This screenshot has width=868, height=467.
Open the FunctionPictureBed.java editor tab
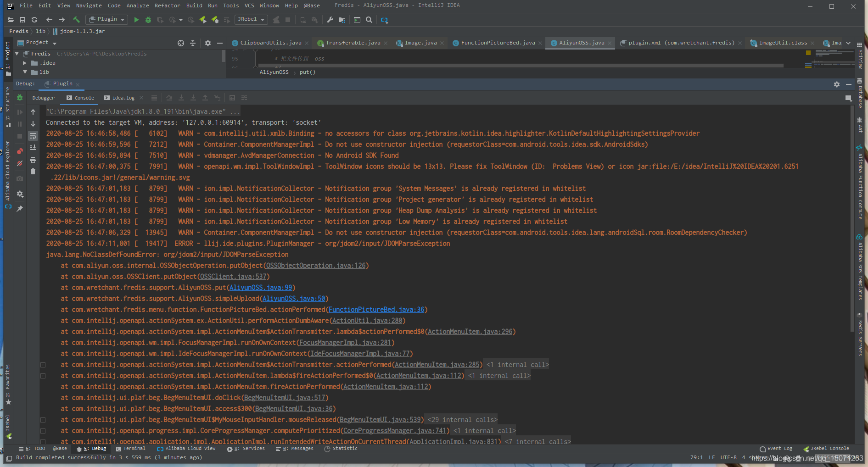[x=498, y=43]
